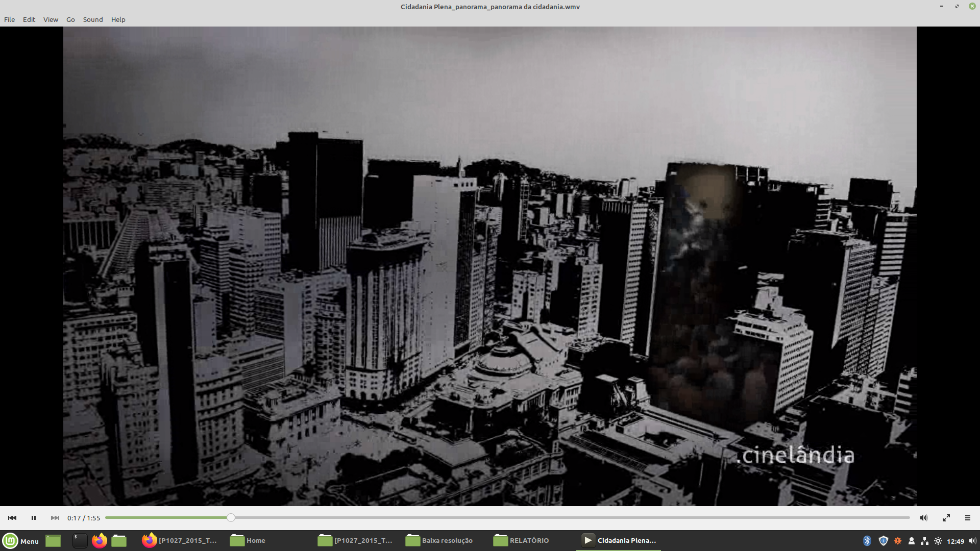Open system volume tray icon

click(972, 541)
